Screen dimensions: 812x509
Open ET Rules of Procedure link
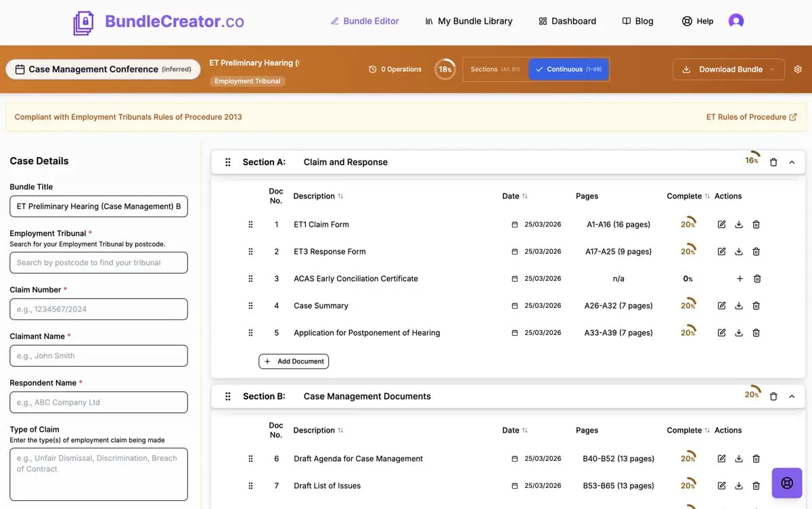pos(751,117)
